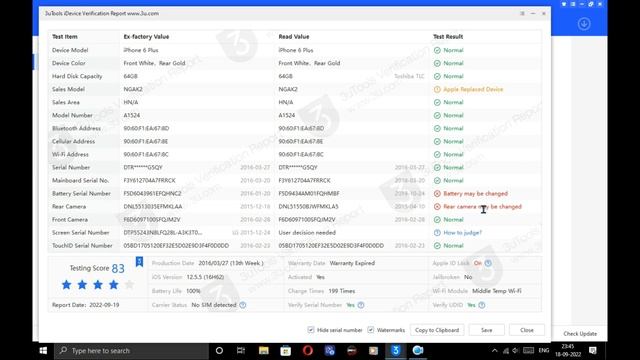
Task: Open the Verify Serial Number help icon
Action: pyautogui.click(x=361, y=305)
